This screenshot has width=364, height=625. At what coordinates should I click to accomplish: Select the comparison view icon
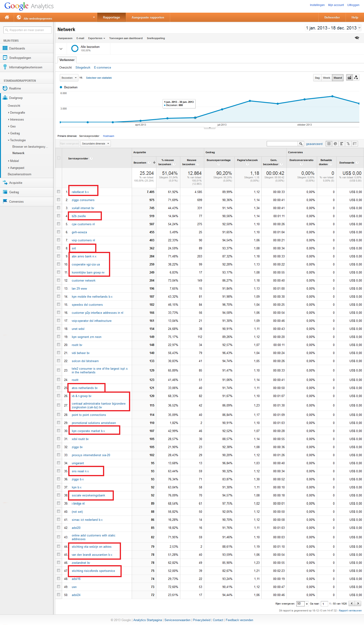click(x=348, y=144)
